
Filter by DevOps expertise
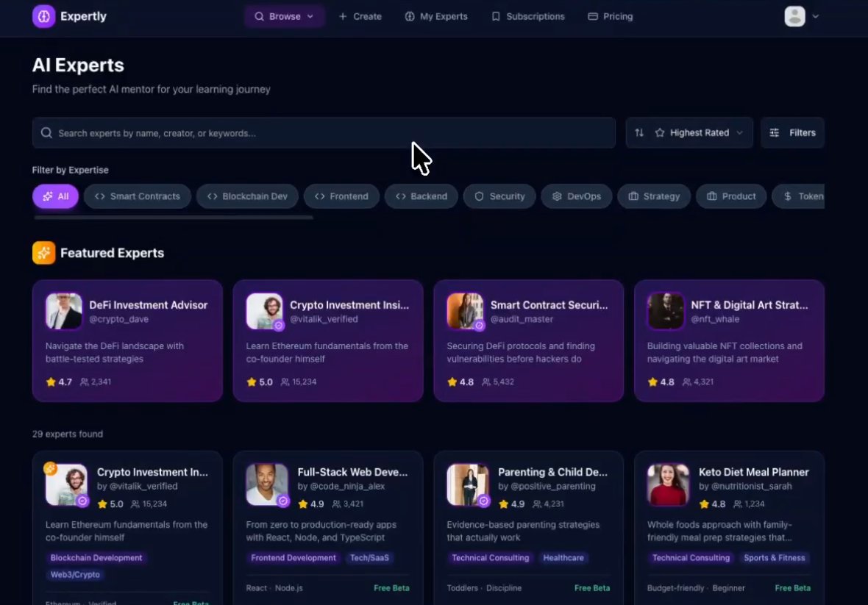(576, 196)
